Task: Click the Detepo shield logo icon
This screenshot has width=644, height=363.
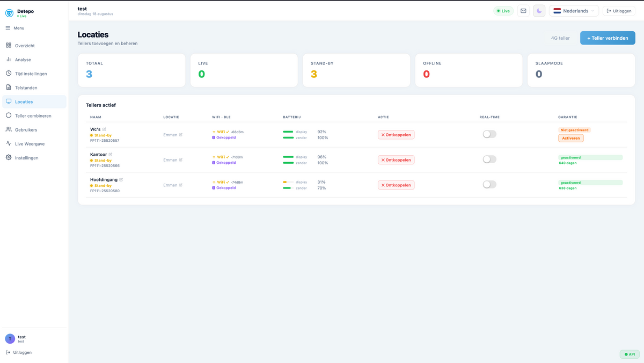Action: point(9,13)
